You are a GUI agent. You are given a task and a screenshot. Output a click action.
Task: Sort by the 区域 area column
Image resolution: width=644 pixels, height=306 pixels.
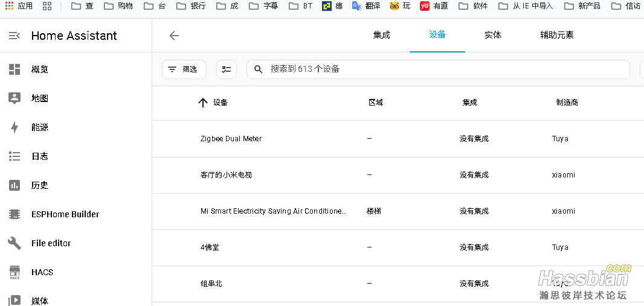coord(376,103)
